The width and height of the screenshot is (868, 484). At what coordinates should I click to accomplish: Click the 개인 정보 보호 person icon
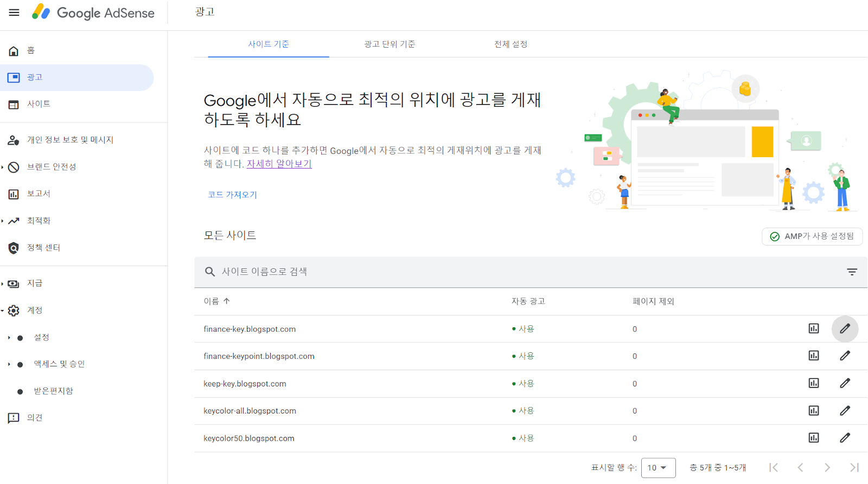pos(14,140)
